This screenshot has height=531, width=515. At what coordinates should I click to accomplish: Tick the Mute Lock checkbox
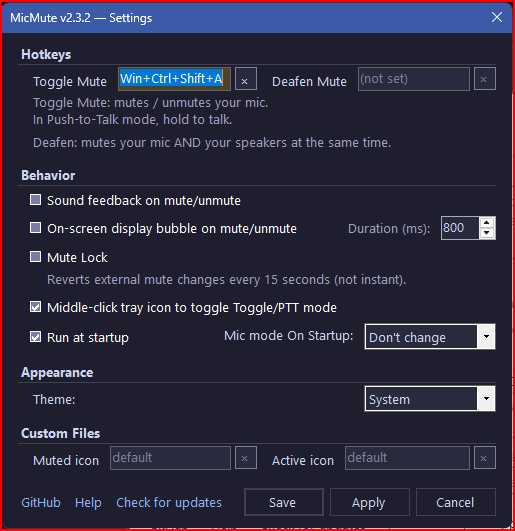(x=36, y=257)
